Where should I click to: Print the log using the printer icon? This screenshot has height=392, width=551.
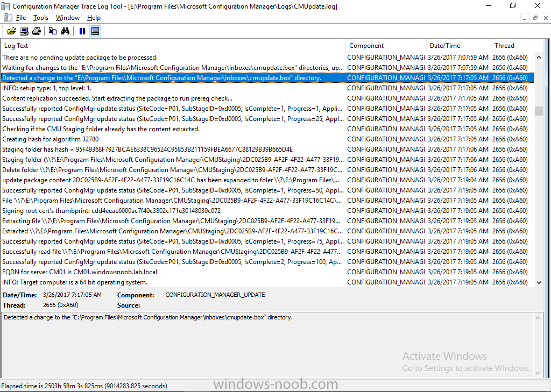(x=37, y=31)
